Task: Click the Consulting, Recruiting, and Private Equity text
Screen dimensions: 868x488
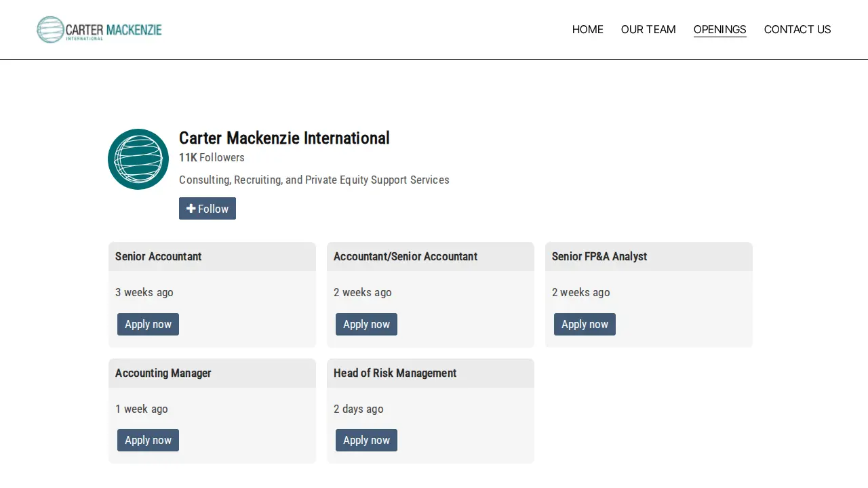Action: 314,180
